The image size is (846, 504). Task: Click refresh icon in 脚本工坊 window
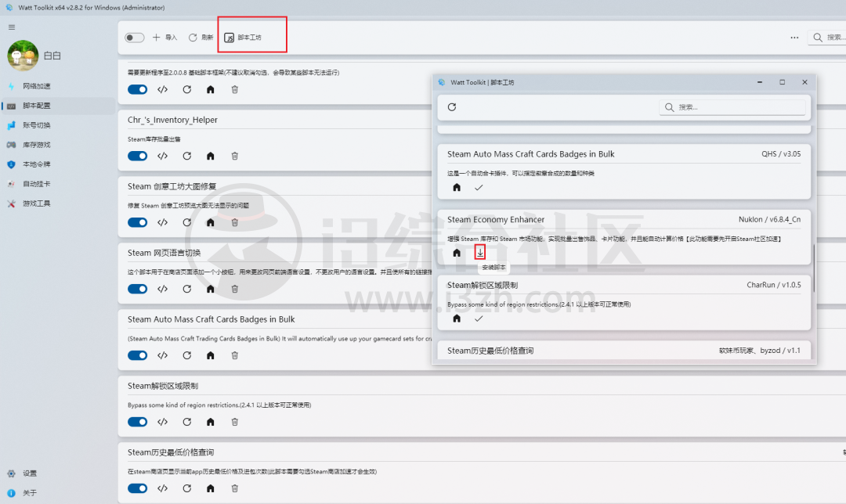pos(452,107)
